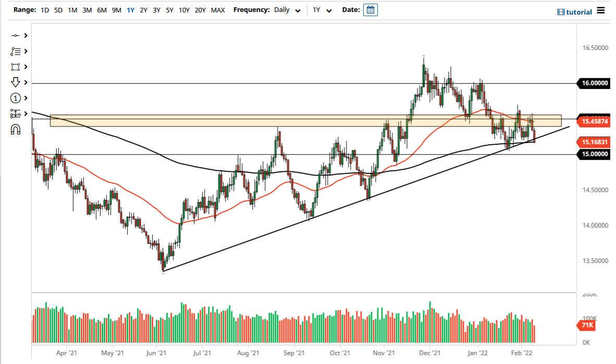Toggle the magnet snapping mode on
Screen dimensions: 616x364
(x=16, y=129)
